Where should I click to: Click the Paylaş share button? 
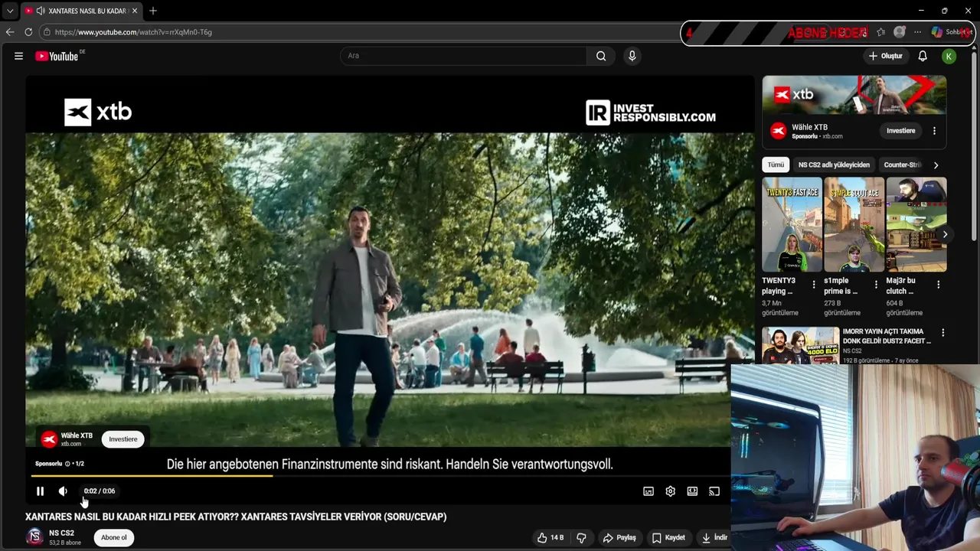coord(619,538)
